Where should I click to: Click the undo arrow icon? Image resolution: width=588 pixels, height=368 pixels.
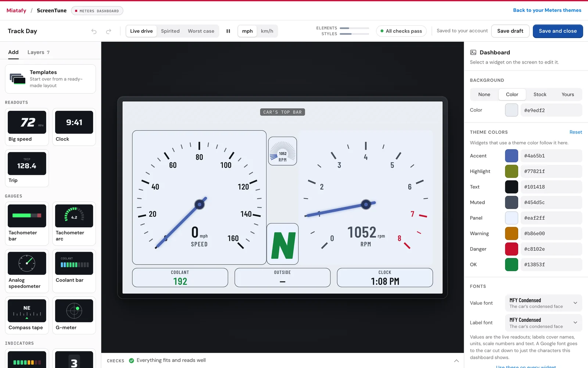pyautogui.click(x=94, y=31)
